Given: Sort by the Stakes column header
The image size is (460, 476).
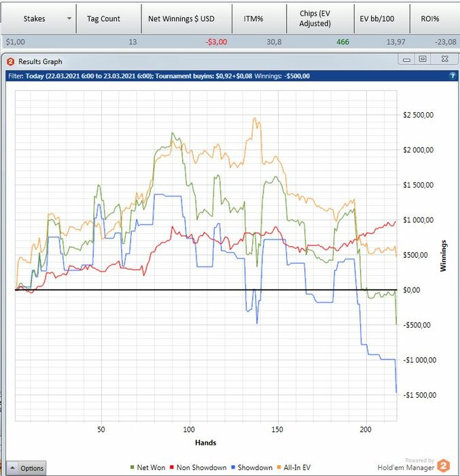Looking at the screenshot, I should click(x=34, y=19).
